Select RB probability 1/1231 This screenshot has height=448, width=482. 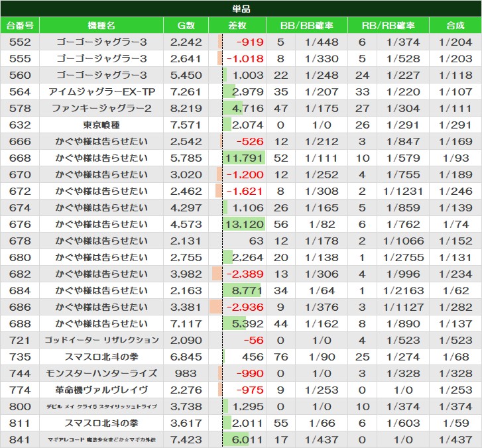403,192
